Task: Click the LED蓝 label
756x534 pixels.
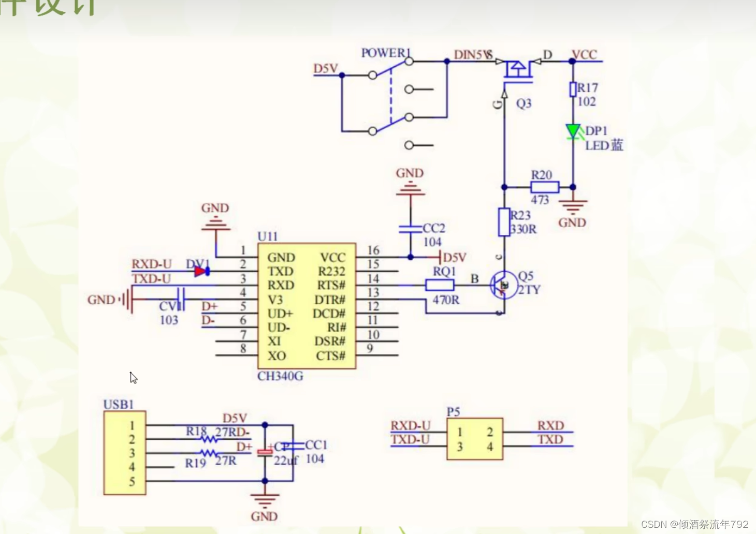Action: [x=604, y=145]
